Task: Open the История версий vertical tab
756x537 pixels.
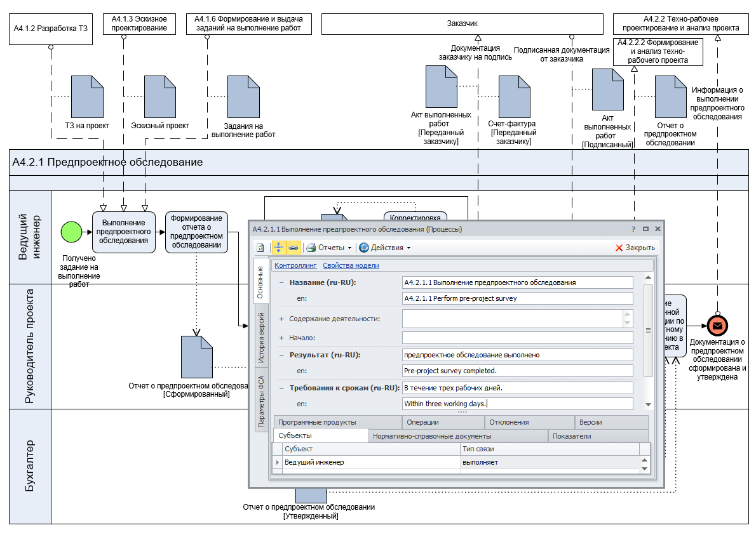Action: coord(261,337)
